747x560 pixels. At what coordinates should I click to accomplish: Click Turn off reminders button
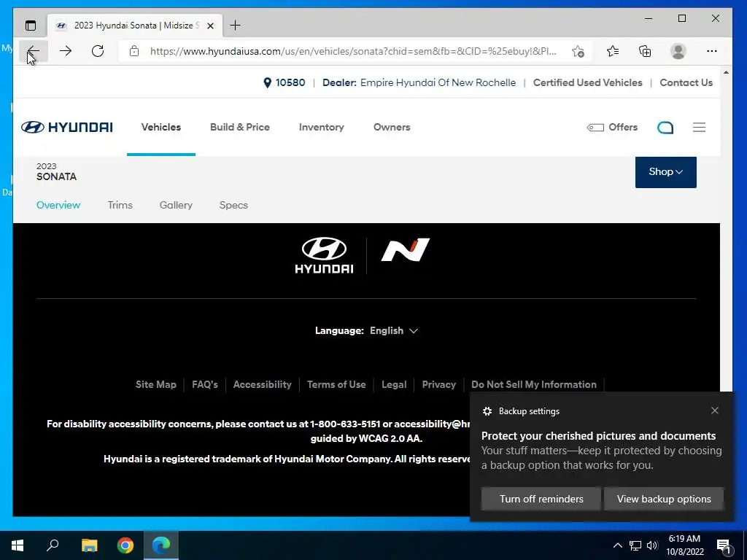click(541, 499)
